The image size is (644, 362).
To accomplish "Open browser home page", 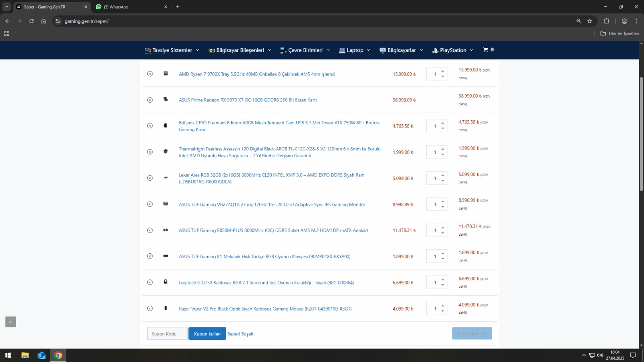I will [43, 21].
